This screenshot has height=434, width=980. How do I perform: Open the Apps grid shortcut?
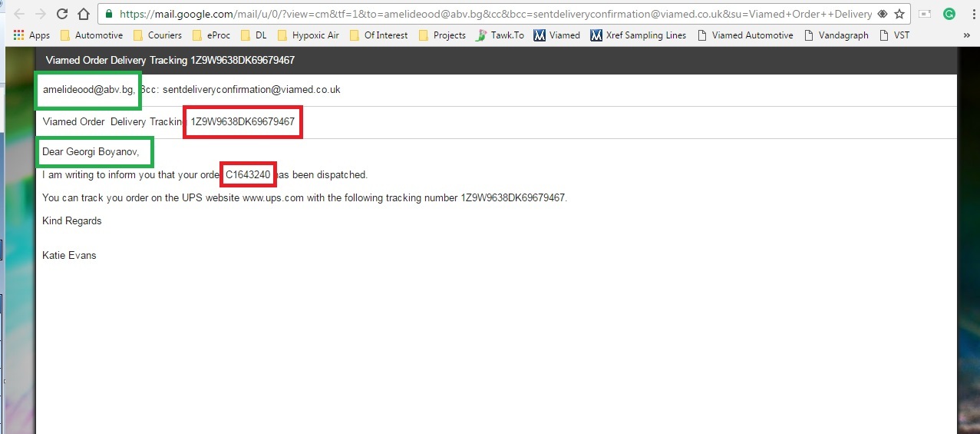pos(31,35)
